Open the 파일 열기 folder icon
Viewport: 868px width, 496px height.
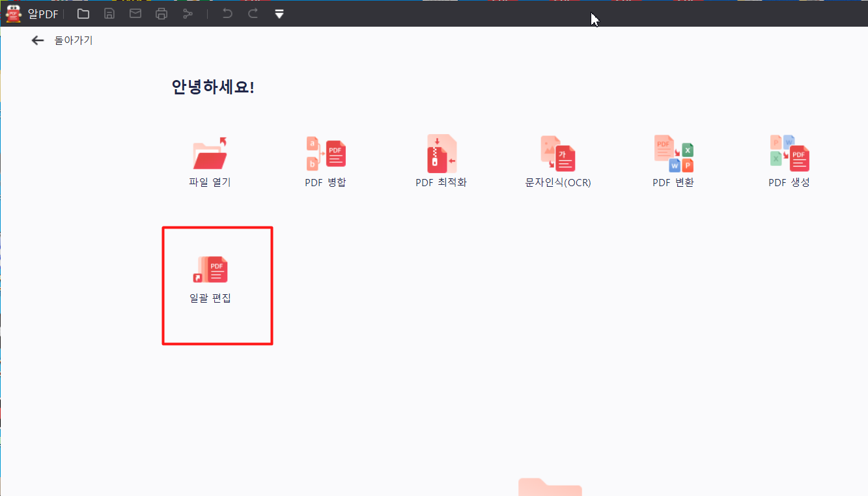(210, 153)
